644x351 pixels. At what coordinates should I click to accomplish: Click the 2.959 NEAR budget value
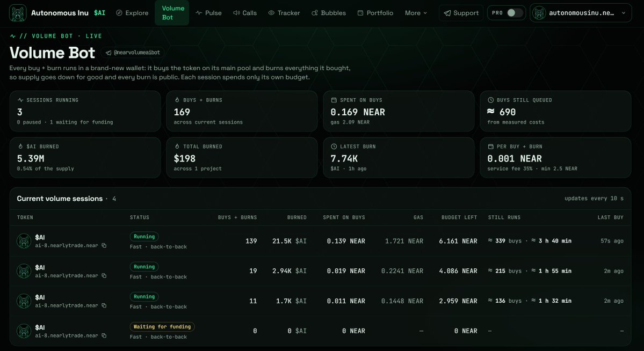(458, 301)
